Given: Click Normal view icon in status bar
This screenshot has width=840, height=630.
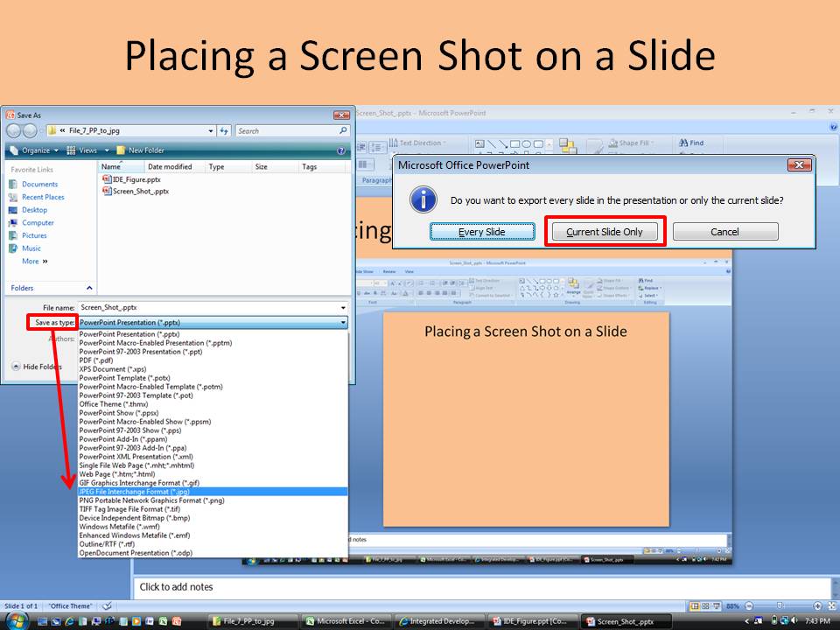Looking at the screenshot, I should pos(695,605).
